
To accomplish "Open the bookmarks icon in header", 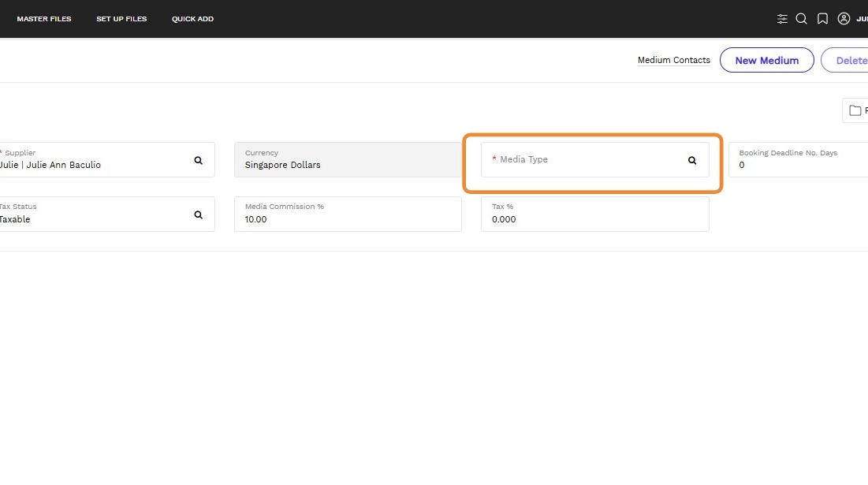I will click(x=822, y=19).
